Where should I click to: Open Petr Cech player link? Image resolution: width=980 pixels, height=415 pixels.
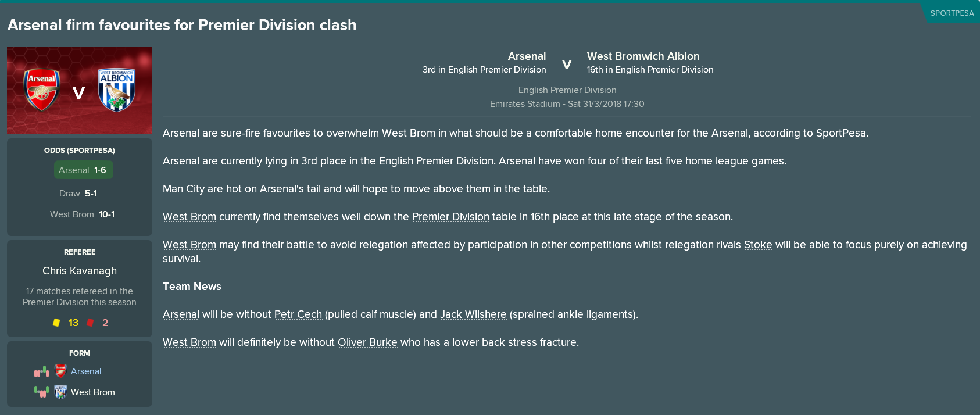coord(298,314)
